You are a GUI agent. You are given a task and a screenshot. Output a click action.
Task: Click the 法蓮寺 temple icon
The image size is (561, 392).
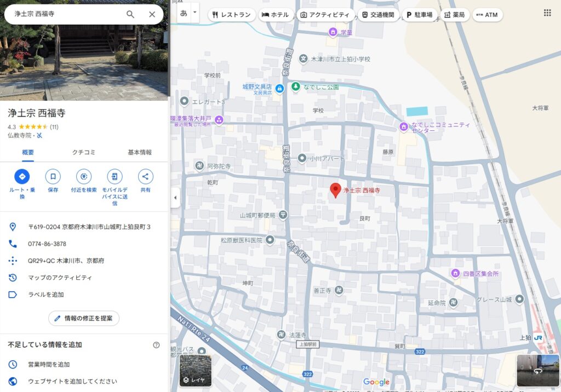click(281, 335)
